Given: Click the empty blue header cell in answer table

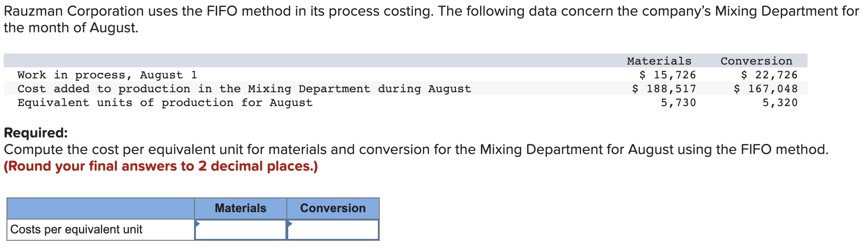Looking at the screenshot, I should 101,208.
